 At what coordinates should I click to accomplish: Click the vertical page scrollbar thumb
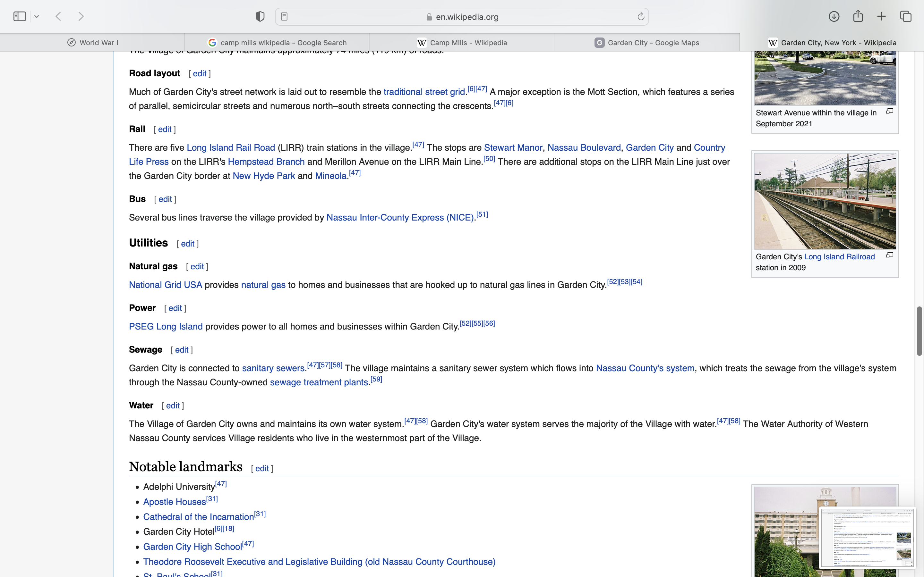tap(920, 330)
